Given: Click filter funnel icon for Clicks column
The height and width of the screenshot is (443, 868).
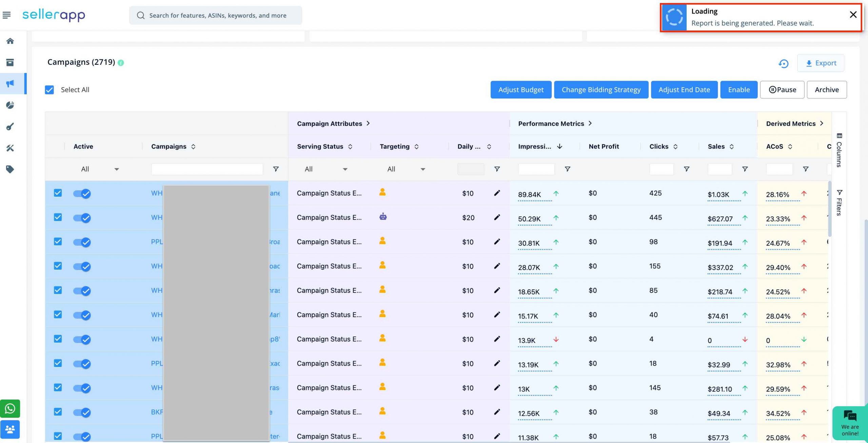Looking at the screenshot, I should coord(687,169).
